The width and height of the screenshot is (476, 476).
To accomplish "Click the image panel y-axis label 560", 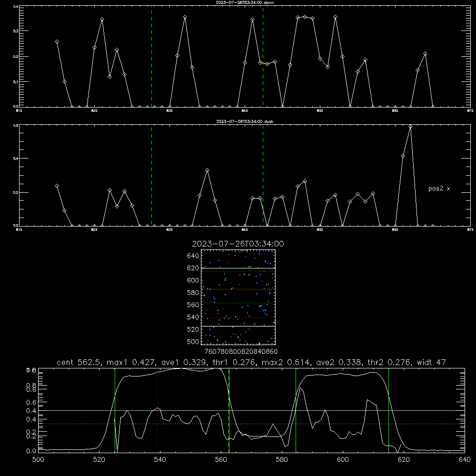I will [x=193, y=305].
